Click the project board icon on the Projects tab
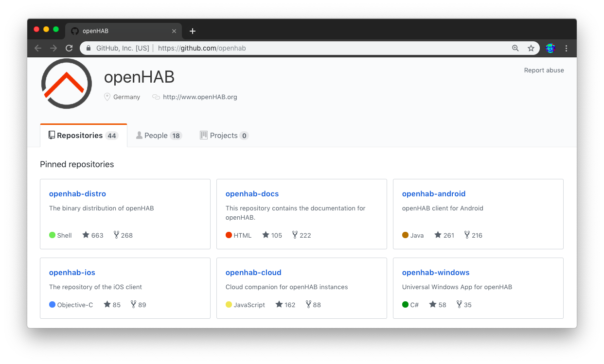Viewport: 604px width, 364px height. coord(203,135)
